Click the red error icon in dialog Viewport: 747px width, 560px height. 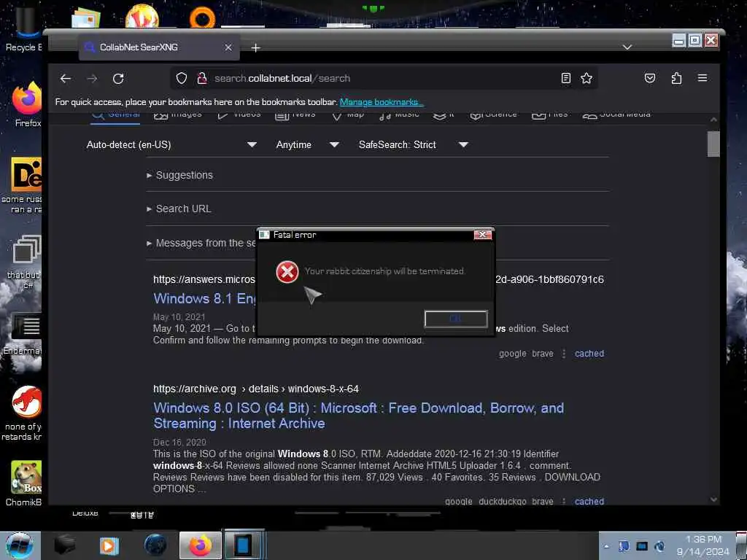(287, 272)
